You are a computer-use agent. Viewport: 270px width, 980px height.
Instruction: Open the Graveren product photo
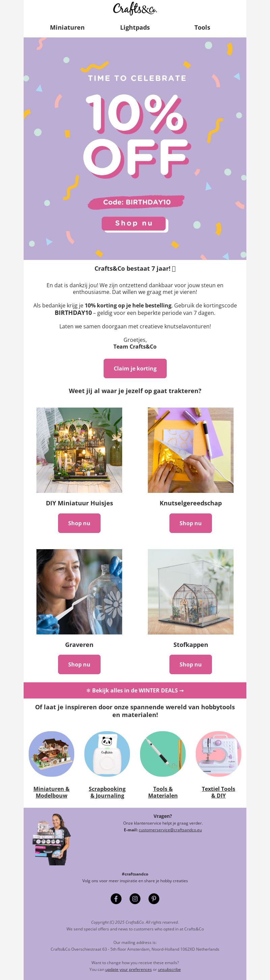pyautogui.click(x=79, y=592)
